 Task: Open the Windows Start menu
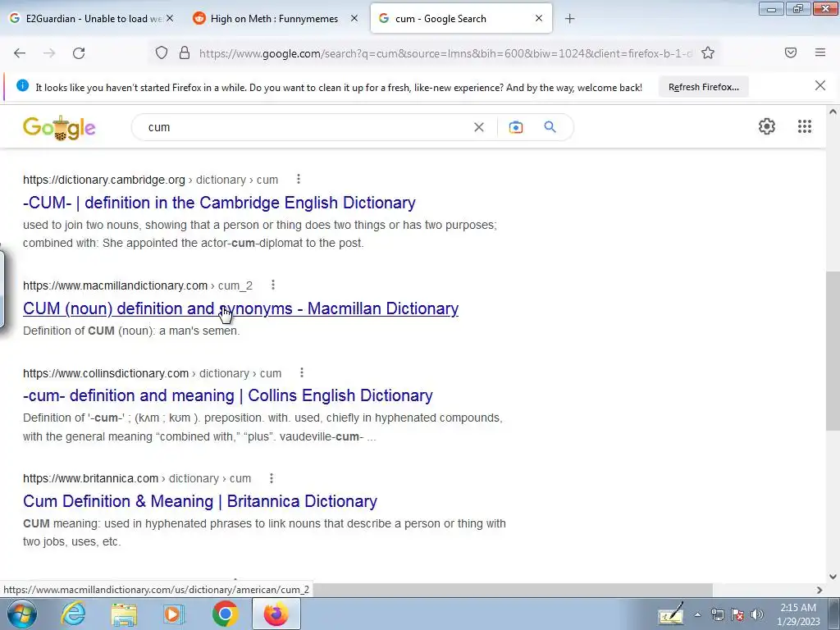pyautogui.click(x=22, y=614)
